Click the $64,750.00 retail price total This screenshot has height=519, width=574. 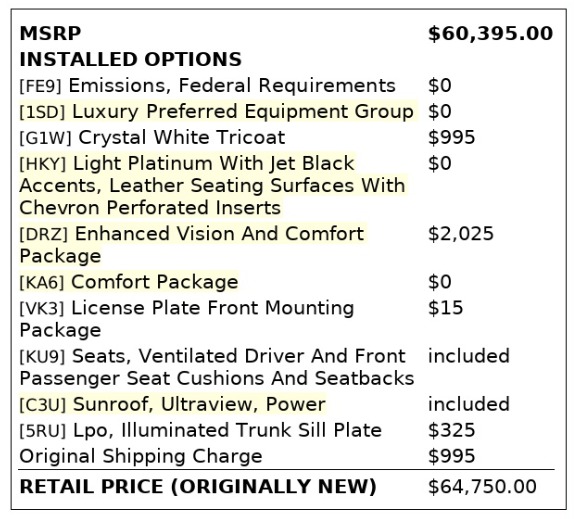click(x=482, y=487)
